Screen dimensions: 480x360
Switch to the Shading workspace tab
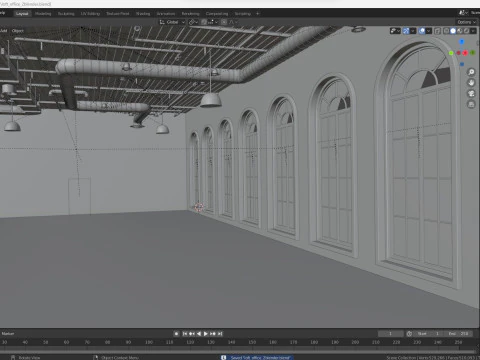(143, 14)
